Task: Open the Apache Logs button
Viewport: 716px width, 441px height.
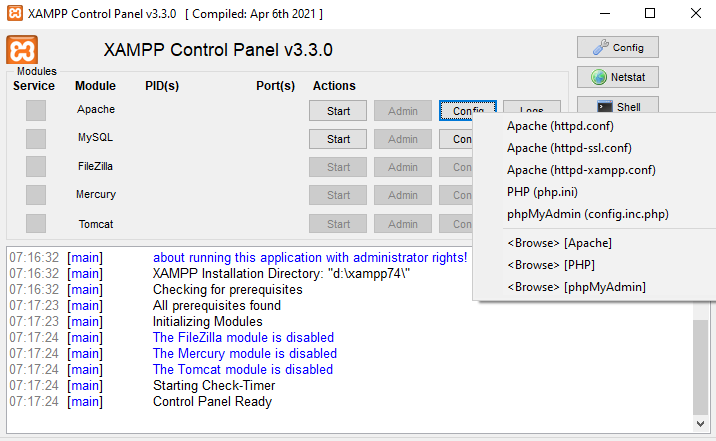Action: point(532,107)
